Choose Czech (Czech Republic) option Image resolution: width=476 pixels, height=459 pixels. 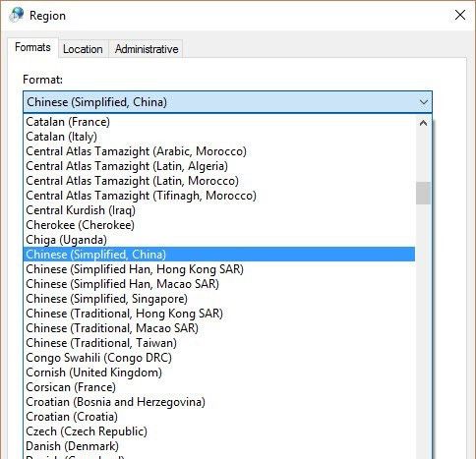[x=219, y=431]
